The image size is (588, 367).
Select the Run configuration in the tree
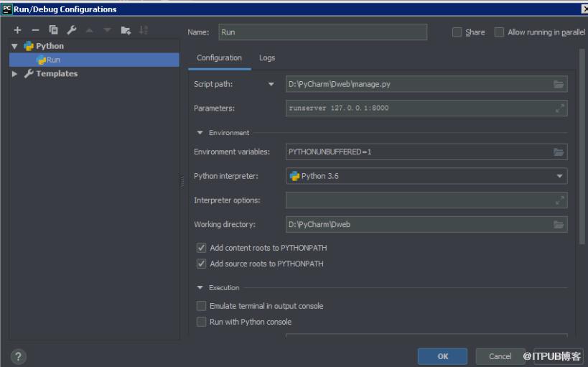click(x=94, y=60)
